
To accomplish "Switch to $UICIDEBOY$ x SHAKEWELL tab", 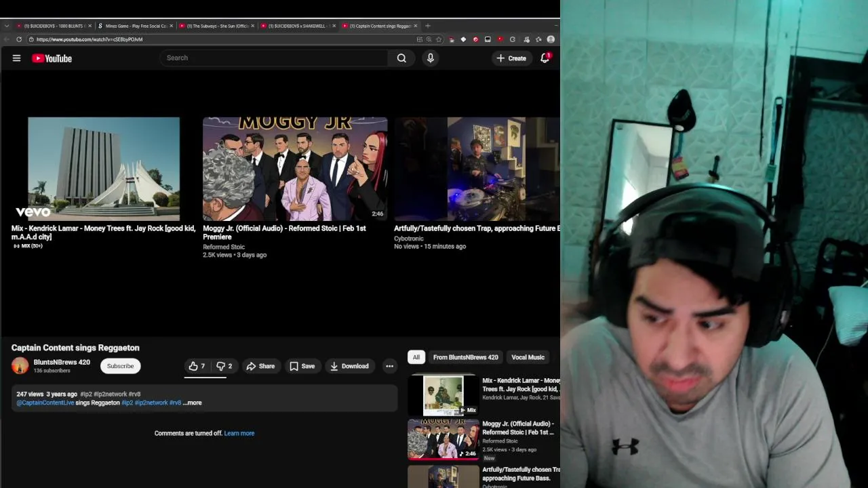I will tap(297, 26).
